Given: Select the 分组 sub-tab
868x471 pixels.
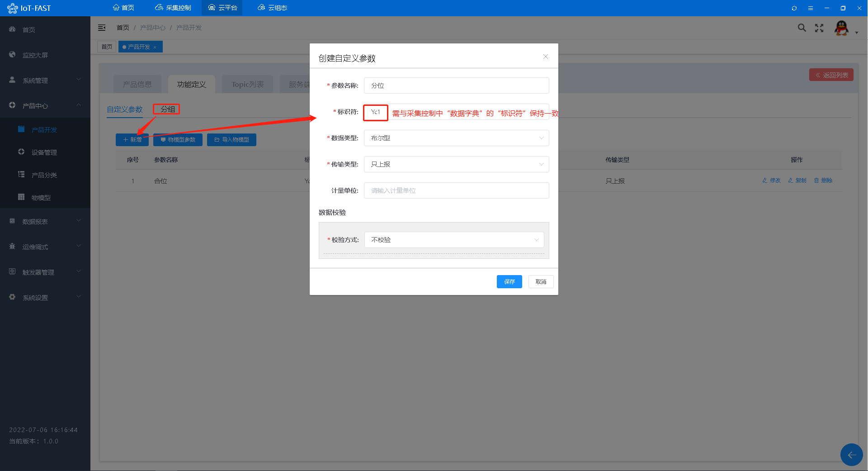Looking at the screenshot, I should (x=168, y=109).
